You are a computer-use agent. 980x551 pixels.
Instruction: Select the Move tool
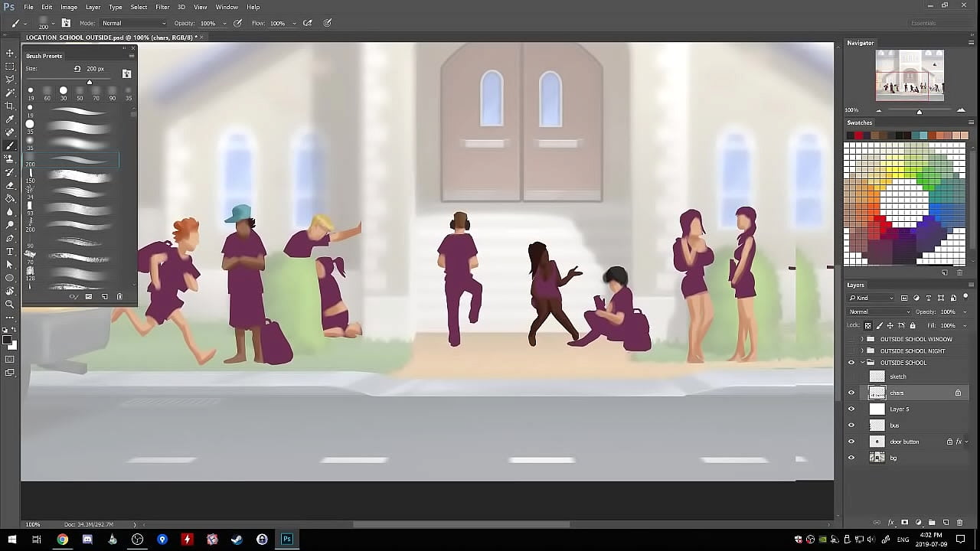[x=10, y=53]
